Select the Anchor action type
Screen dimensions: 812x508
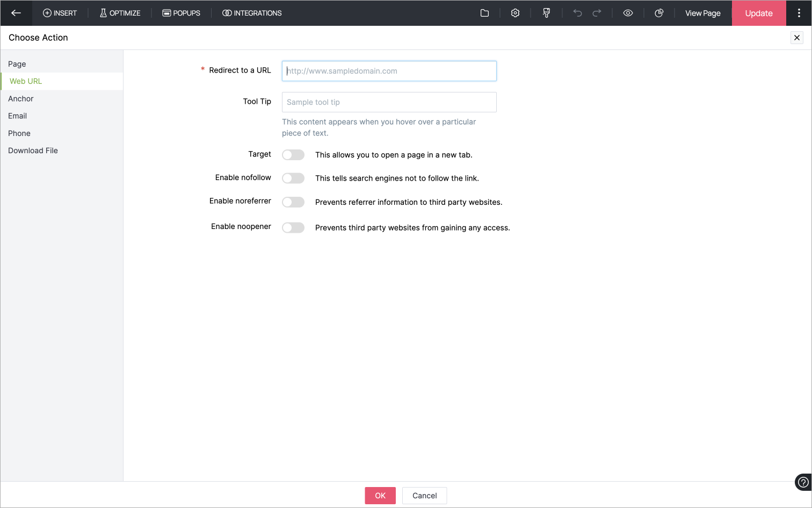pyautogui.click(x=62, y=98)
